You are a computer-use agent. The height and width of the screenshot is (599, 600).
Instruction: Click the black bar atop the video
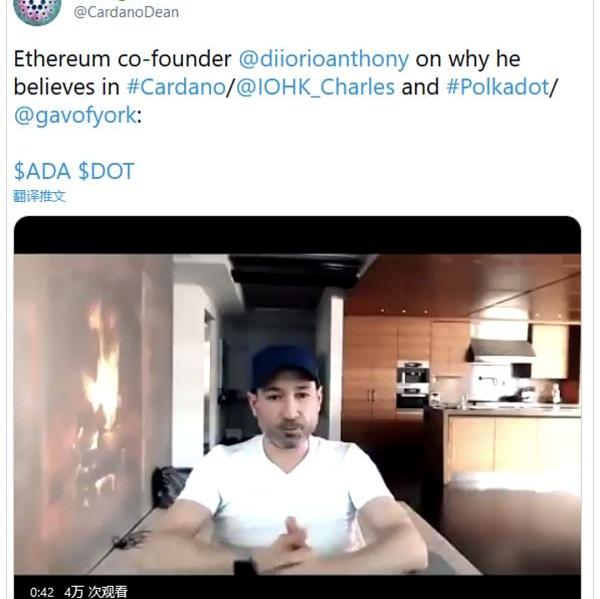[x=297, y=235]
